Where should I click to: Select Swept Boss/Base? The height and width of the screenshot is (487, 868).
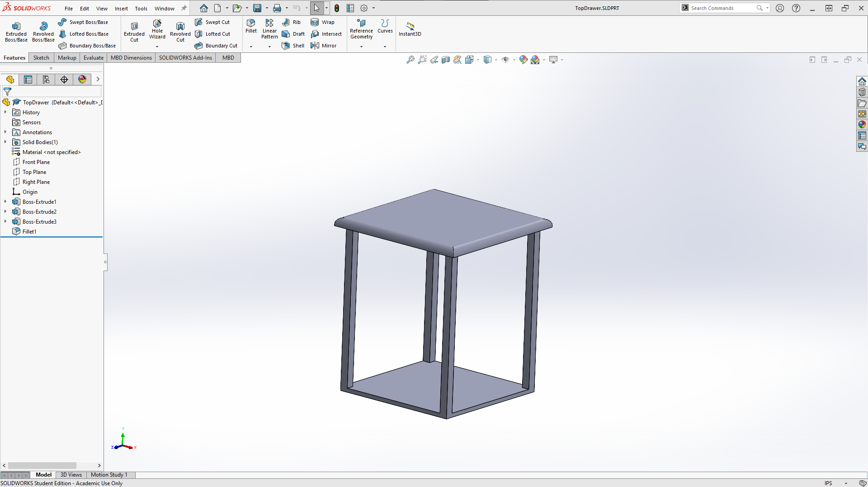[83, 22]
